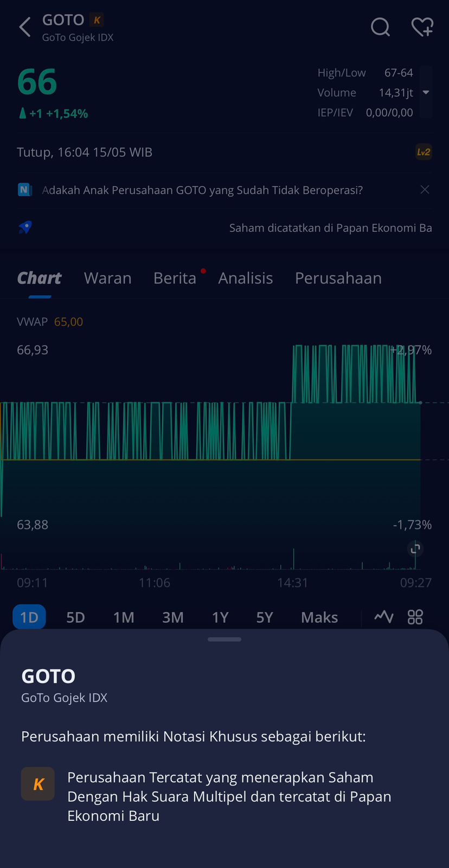The width and height of the screenshot is (449, 868).
Task: Select the 5Y chart range
Action: tap(265, 617)
